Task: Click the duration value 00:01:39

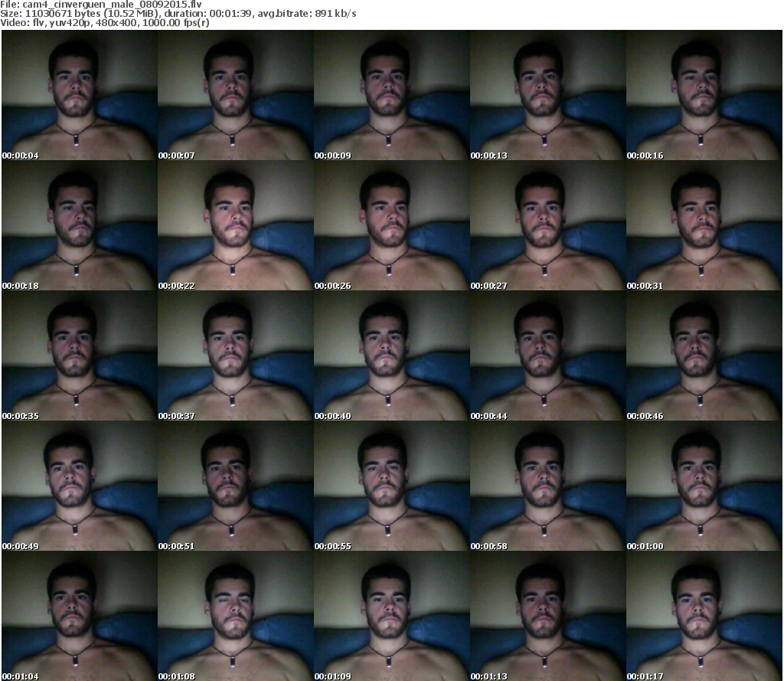Action: (x=230, y=14)
